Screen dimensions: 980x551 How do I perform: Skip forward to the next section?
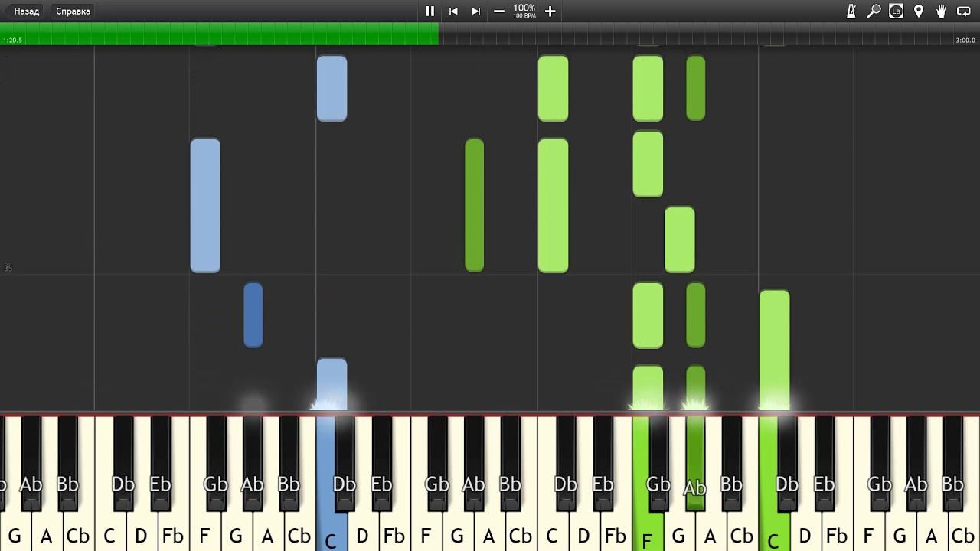(475, 11)
